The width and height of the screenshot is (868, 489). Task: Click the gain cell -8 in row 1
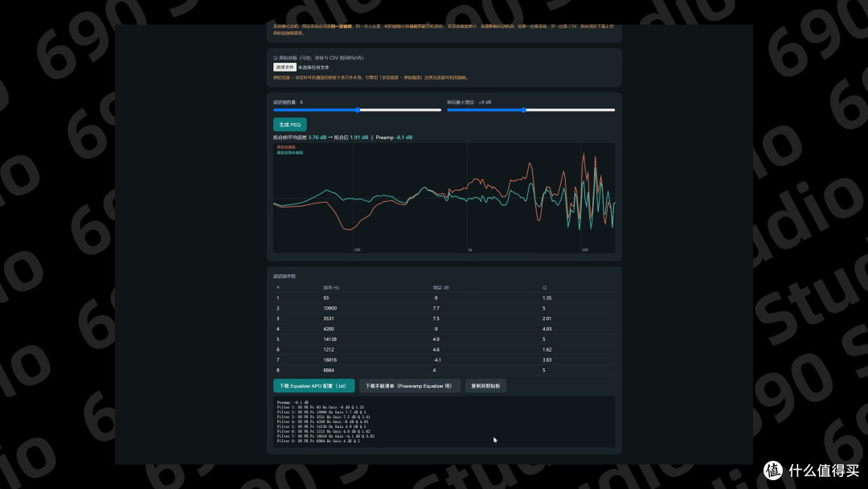[436, 298]
